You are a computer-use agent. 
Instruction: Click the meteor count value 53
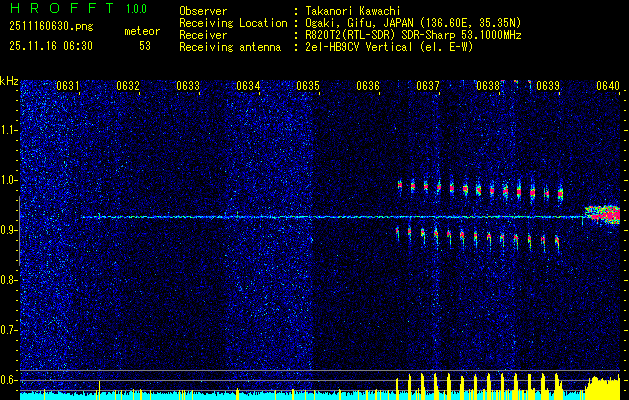click(x=145, y=46)
